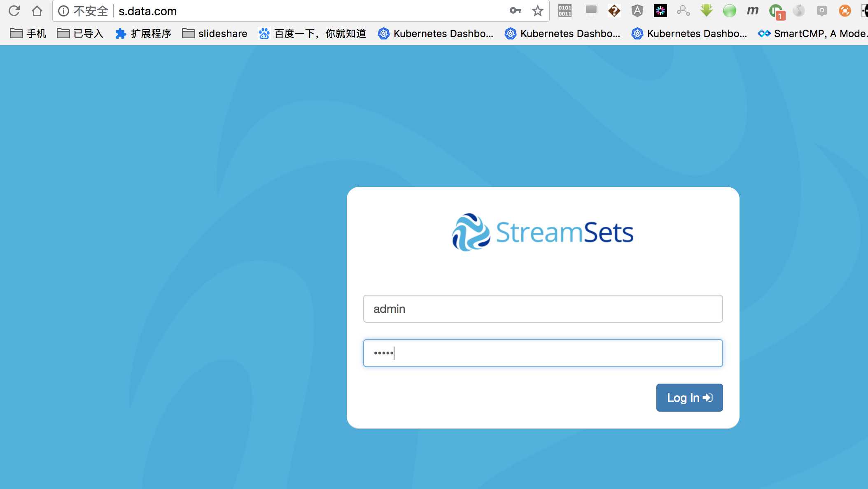Viewport: 868px width, 489px height.
Task: Click the username field containing admin
Action: pos(543,309)
